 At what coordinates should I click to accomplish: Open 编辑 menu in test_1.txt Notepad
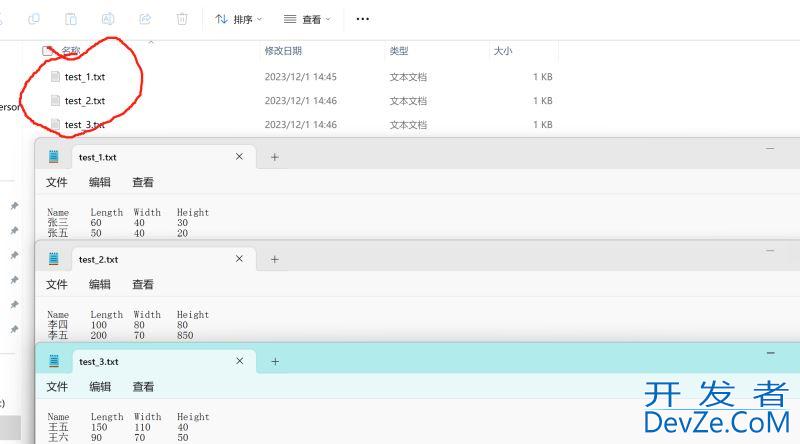coord(99,182)
